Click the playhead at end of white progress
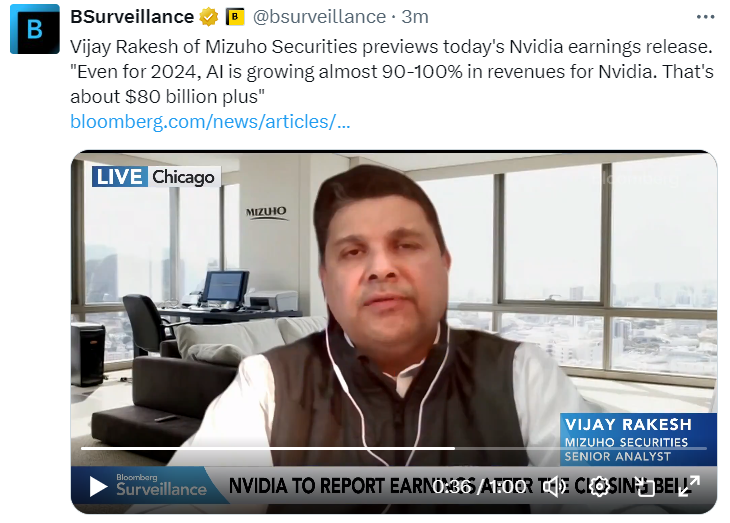The image size is (730, 523). coord(454,448)
